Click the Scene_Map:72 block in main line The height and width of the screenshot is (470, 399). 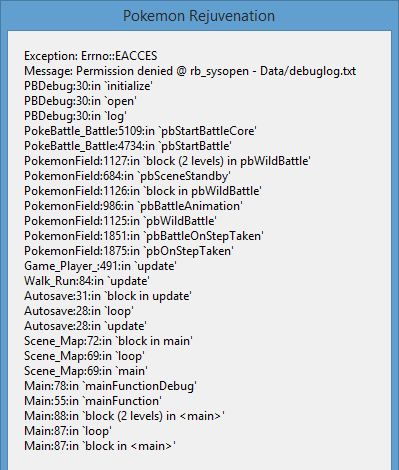coord(108,341)
